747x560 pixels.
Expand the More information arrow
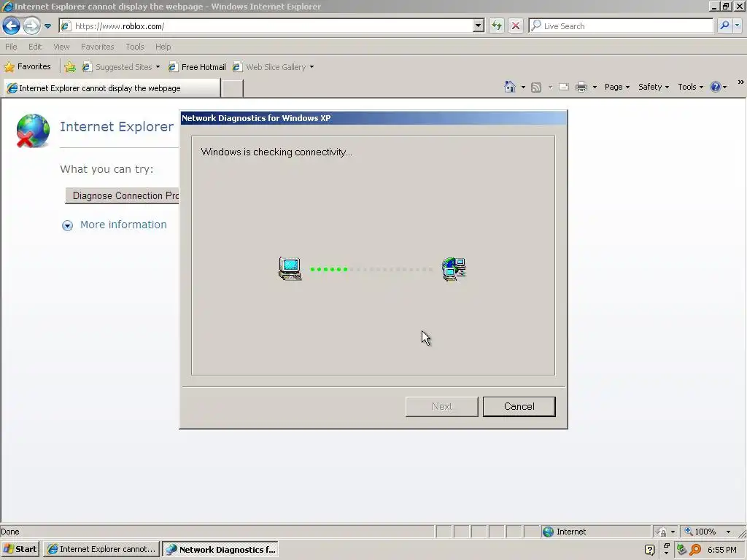click(68, 226)
